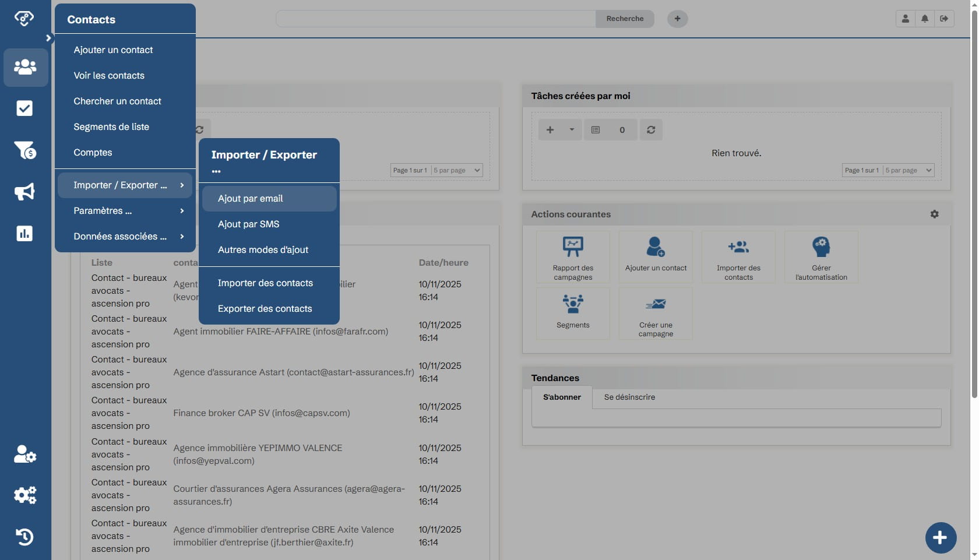
Task: Open the reports chart sidebar icon
Action: (x=24, y=234)
